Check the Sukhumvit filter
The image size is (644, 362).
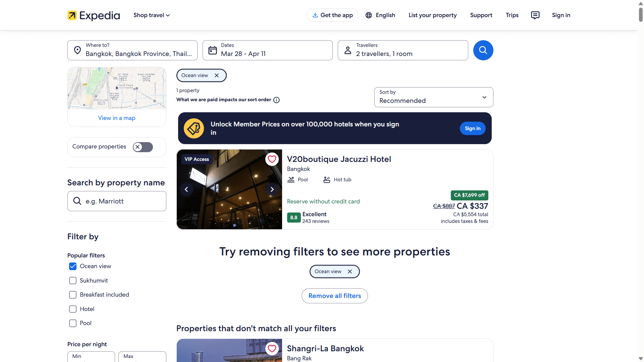point(73,281)
